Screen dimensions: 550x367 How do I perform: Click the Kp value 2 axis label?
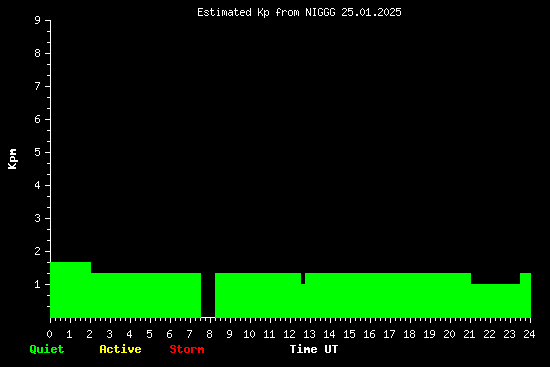click(38, 251)
